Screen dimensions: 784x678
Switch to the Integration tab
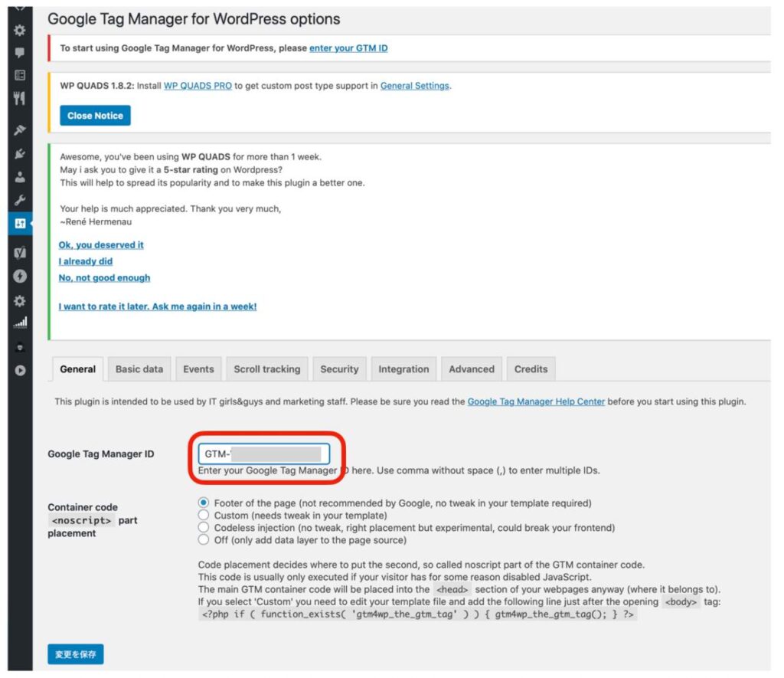coord(403,369)
